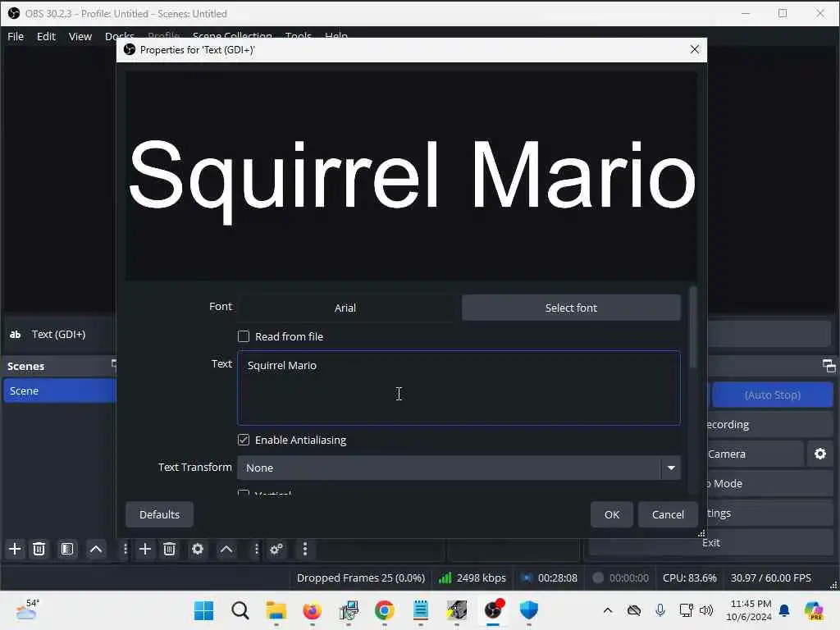Image resolution: width=840 pixels, height=630 pixels.
Task: Open advanced audio properties gears icon
Action: [276, 549]
